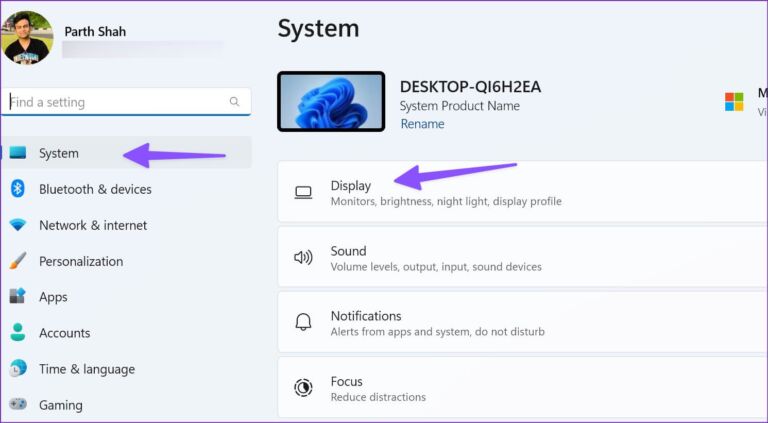Click the Notifications bell icon
The height and width of the screenshot is (423, 768).
coord(303,322)
